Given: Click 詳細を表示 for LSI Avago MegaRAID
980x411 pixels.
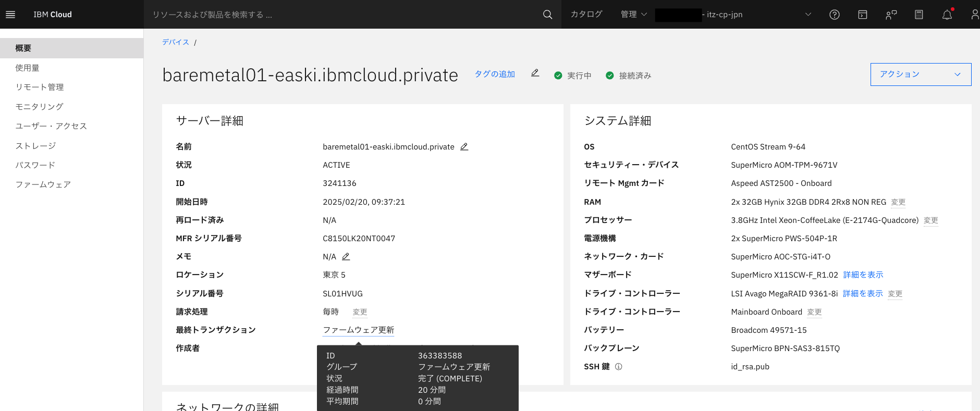Looking at the screenshot, I should coord(863,294).
